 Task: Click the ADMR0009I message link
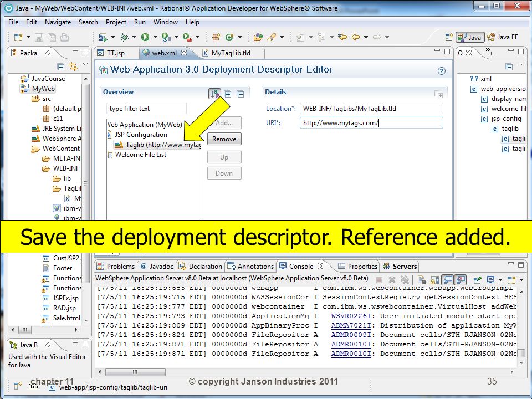(351, 335)
